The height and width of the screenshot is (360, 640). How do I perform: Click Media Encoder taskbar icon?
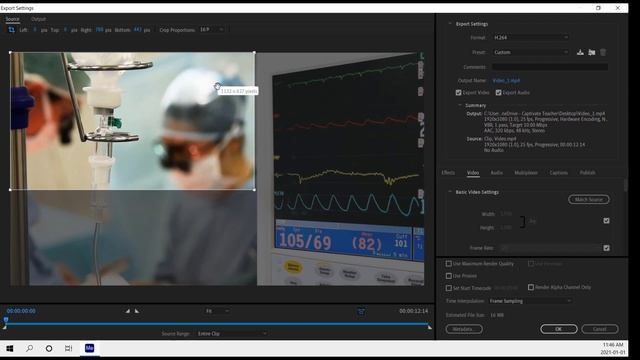89,348
